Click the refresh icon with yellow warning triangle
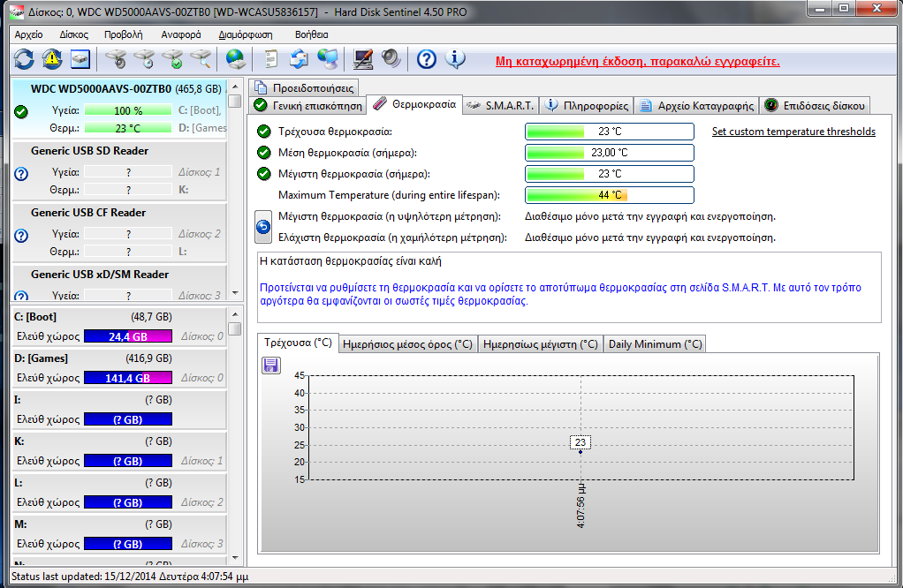Viewport: 903px width, 588px height. (x=52, y=58)
